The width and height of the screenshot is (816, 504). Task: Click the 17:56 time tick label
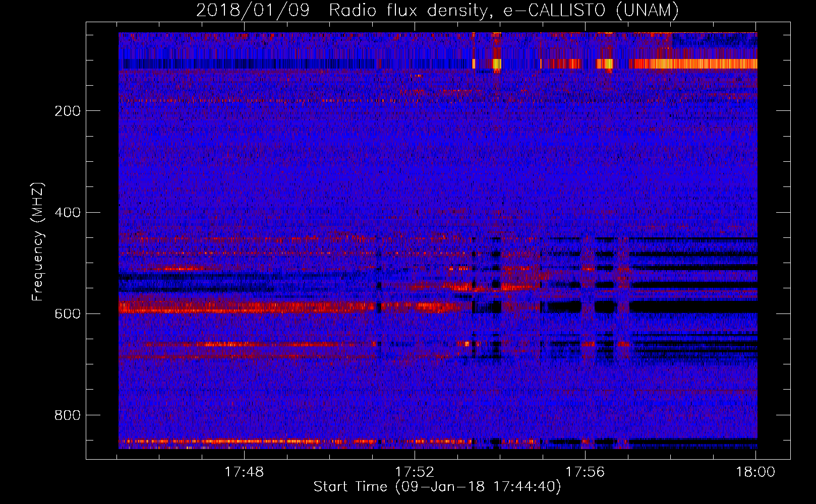point(585,472)
